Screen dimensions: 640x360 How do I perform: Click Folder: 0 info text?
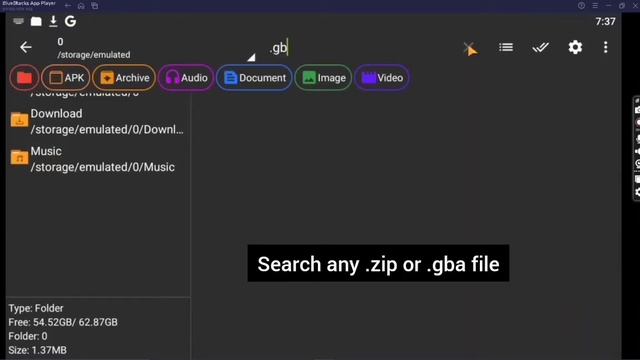(x=28, y=336)
